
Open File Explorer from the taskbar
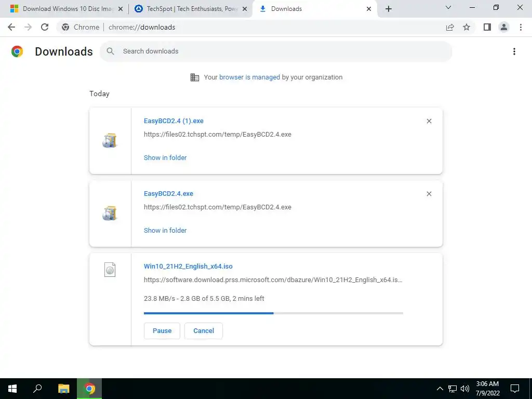pyautogui.click(x=63, y=389)
